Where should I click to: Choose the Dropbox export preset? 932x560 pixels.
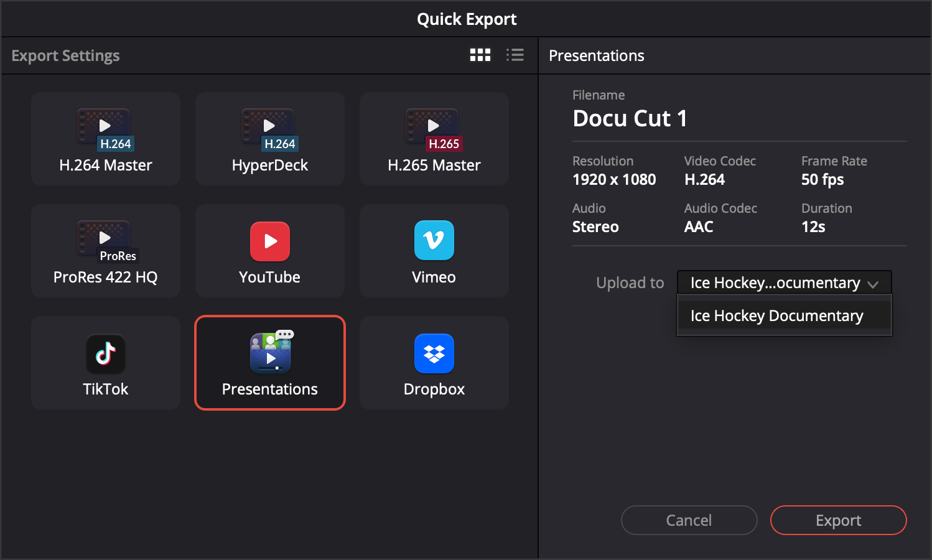tap(434, 363)
